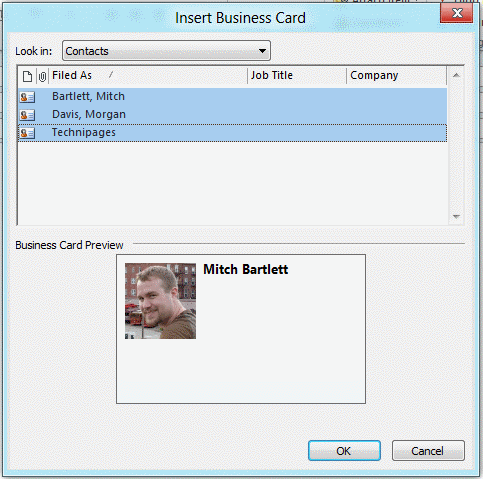Image resolution: width=483 pixels, height=479 pixels.
Task: Sort contacts by Filed As column
Action: pos(148,75)
